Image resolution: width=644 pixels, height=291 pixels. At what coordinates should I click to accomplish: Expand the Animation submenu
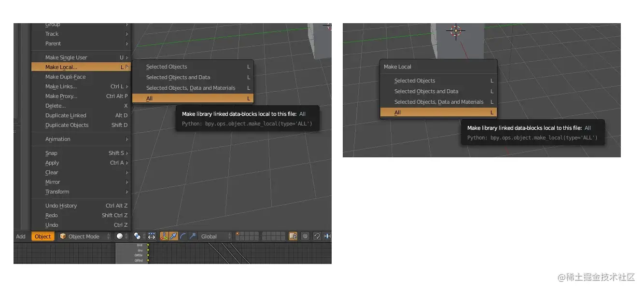(x=81, y=139)
